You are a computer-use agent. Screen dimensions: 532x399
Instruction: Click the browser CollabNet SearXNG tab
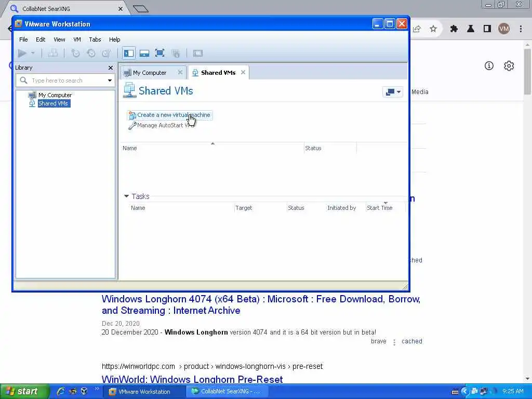[x=64, y=8]
